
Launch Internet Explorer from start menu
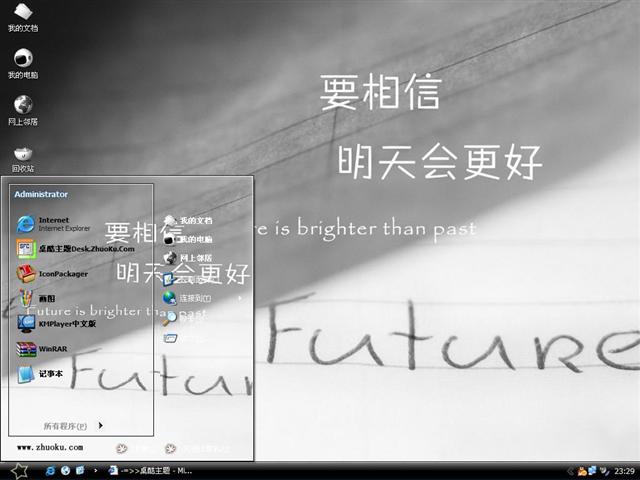click(x=53, y=224)
